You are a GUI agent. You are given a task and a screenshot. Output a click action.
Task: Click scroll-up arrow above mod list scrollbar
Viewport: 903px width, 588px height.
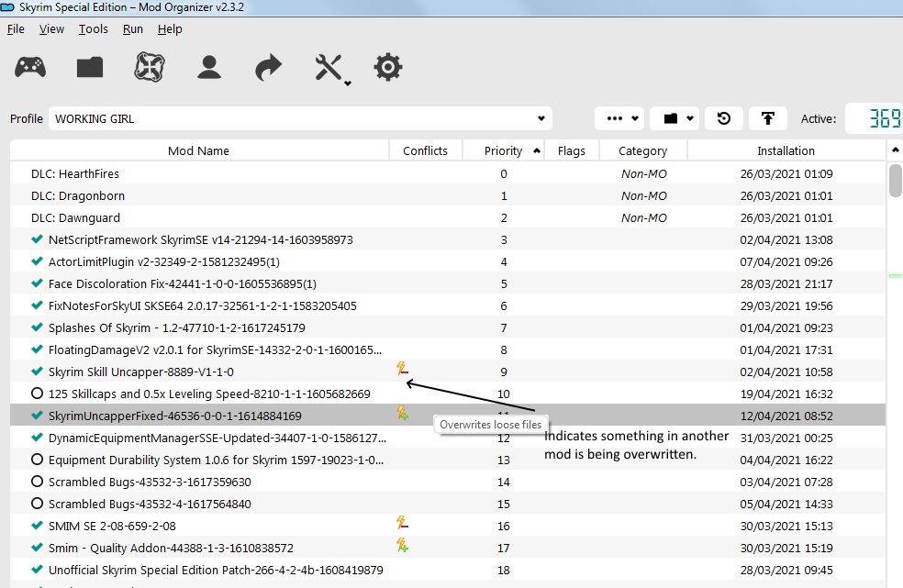(x=895, y=150)
